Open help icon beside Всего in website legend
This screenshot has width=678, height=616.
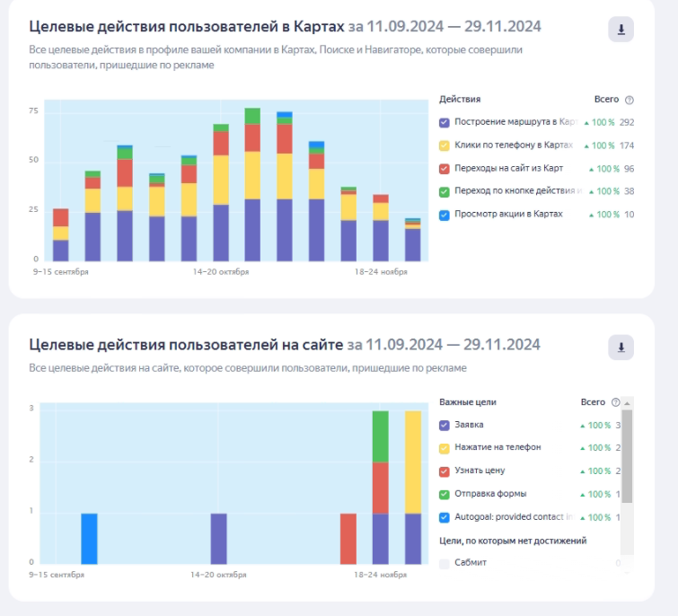coord(615,402)
